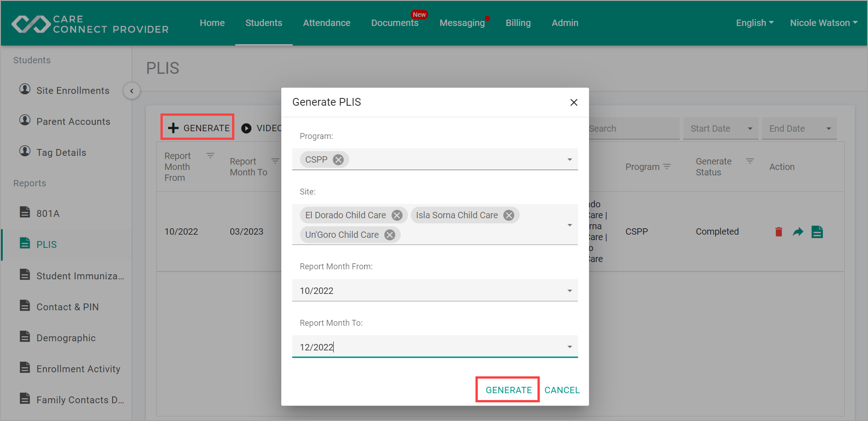Screen dimensions: 868x421
Task: Remove El Dorado Child Care chip
Action: pyautogui.click(x=397, y=215)
